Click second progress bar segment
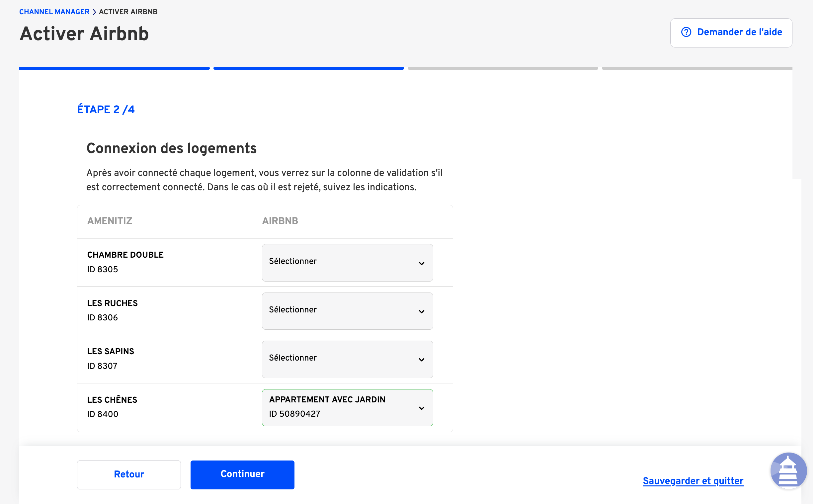The width and height of the screenshot is (822, 504). pyautogui.click(x=309, y=68)
